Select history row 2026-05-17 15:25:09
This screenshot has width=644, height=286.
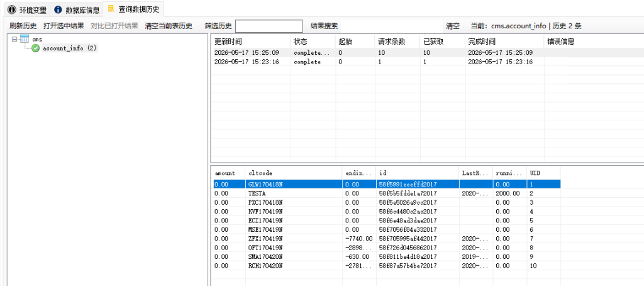(x=427, y=53)
